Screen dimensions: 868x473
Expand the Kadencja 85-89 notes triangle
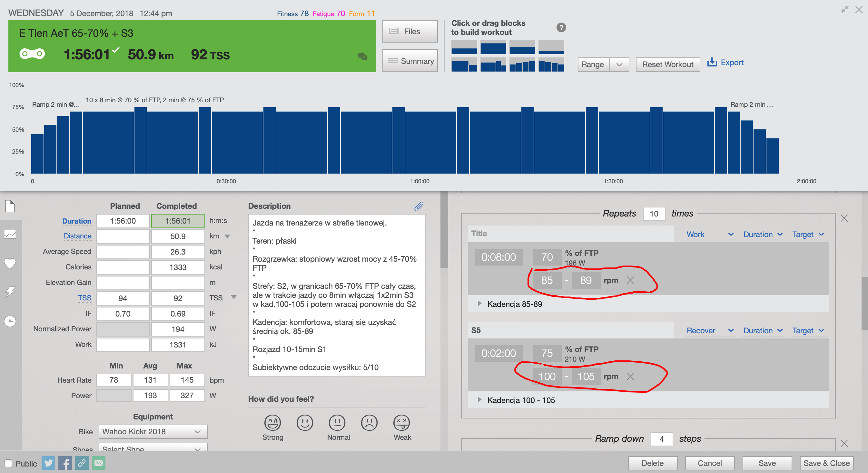coord(479,303)
